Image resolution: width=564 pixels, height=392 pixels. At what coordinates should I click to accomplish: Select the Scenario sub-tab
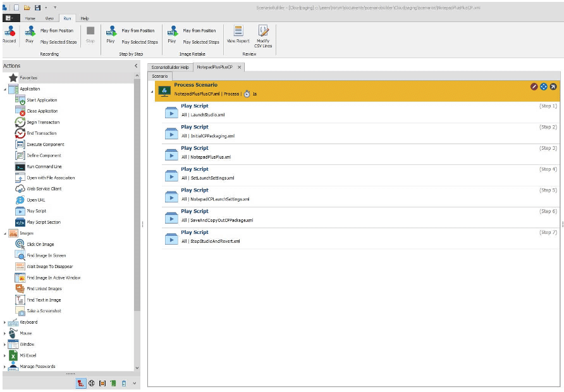pyautogui.click(x=160, y=77)
